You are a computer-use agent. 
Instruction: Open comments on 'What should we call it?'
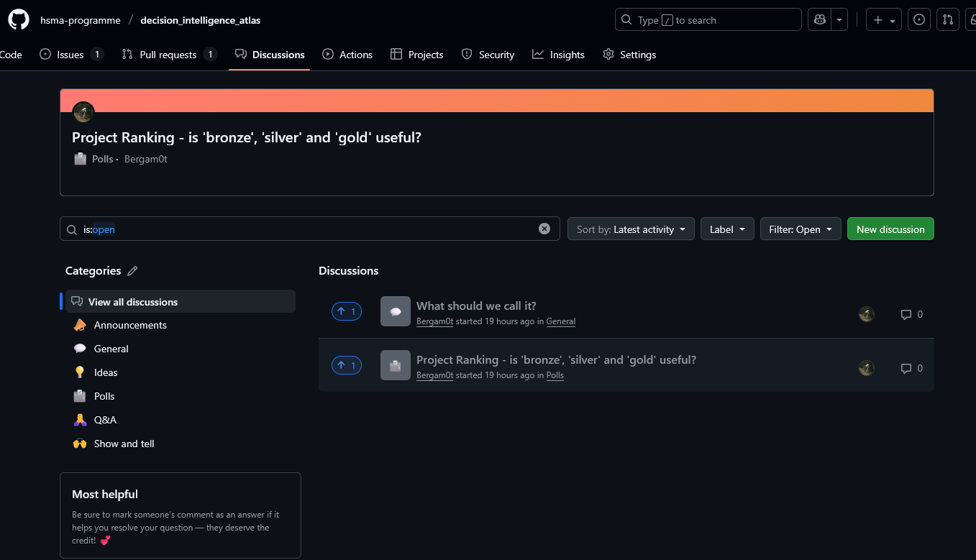(x=911, y=314)
